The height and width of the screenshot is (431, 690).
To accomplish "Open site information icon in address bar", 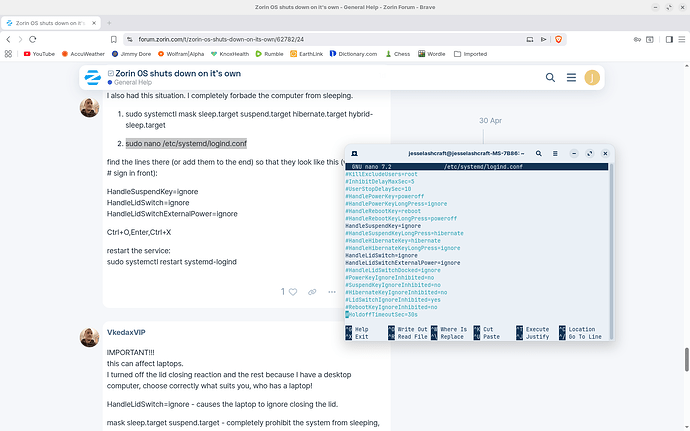I will coord(129,39).
